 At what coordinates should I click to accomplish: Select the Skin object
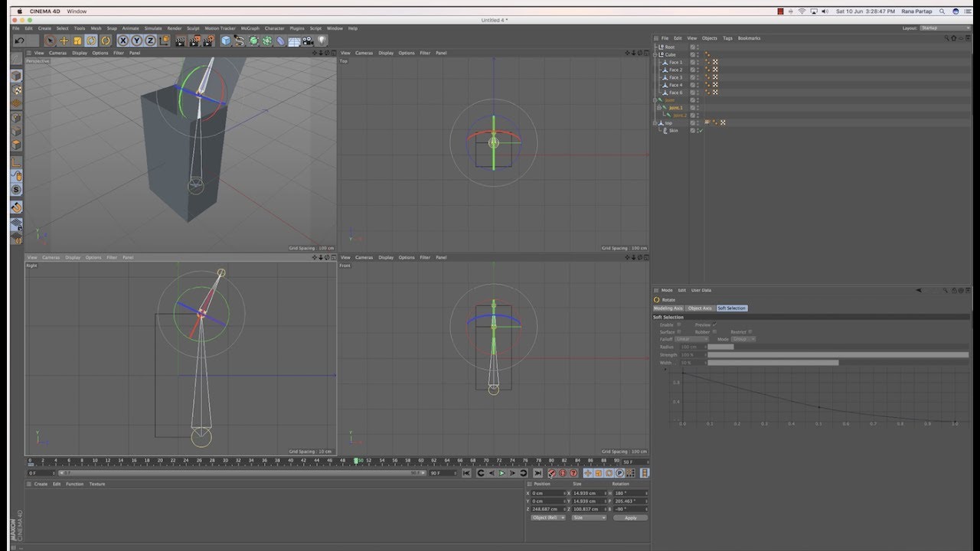click(x=674, y=131)
